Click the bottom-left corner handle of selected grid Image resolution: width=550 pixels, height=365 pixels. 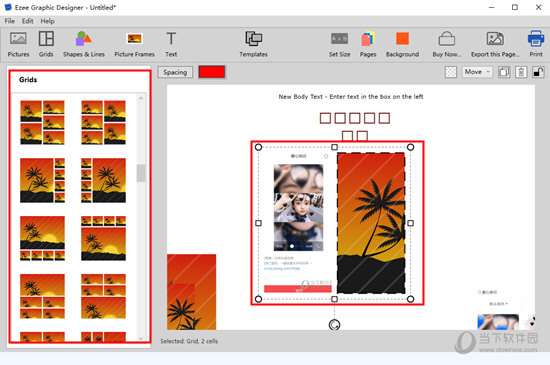(259, 299)
